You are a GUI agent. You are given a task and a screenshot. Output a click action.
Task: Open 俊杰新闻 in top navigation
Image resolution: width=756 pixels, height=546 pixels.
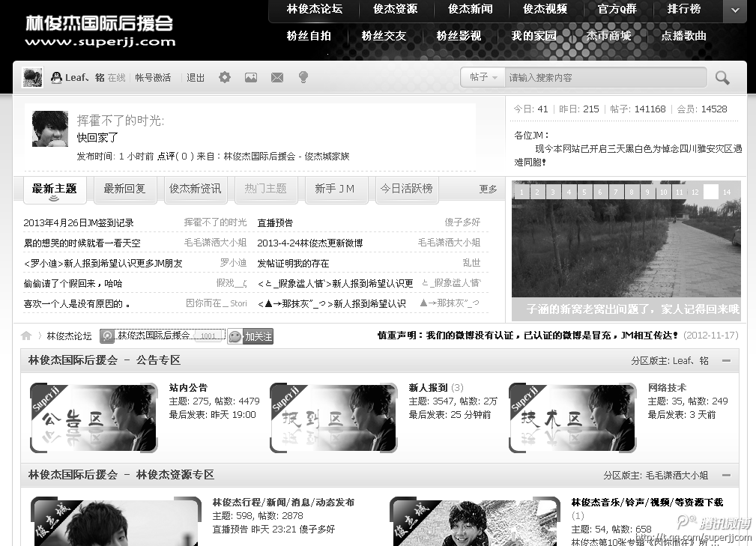pos(470,9)
